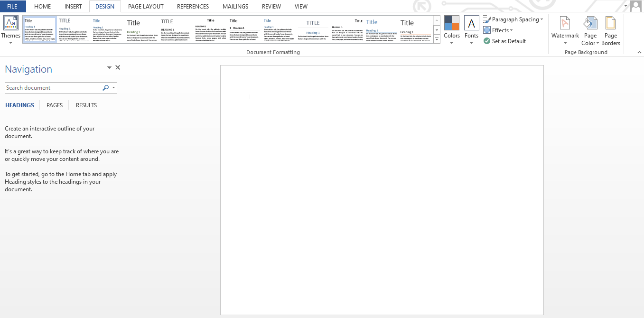Select the first document formatting style
Image resolution: width=644 pixels, height=318 pixels.
[39, 29]
